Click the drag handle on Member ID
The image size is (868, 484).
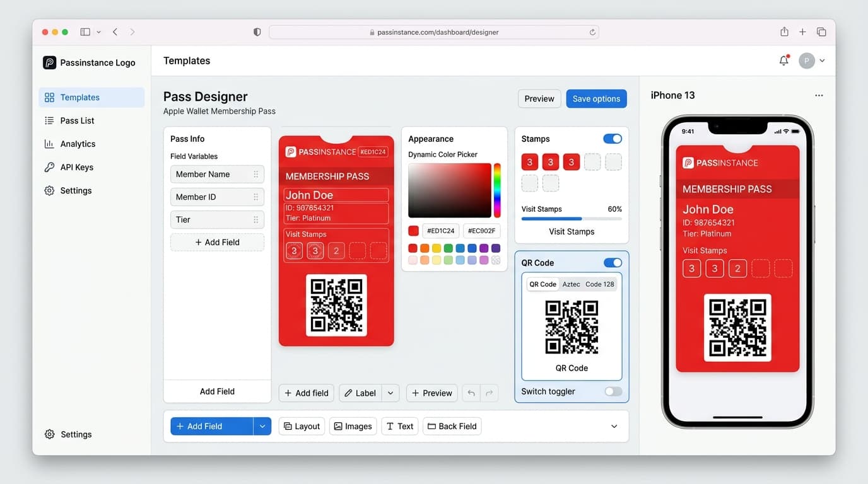pyautogui.click(x=255, y=197)
